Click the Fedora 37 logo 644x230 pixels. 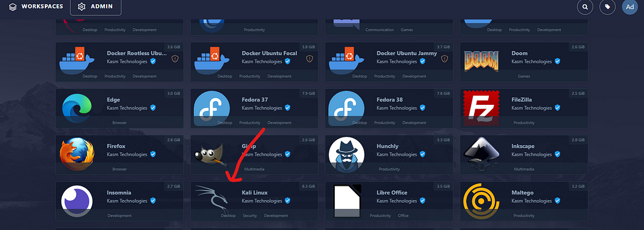[212, 108]
